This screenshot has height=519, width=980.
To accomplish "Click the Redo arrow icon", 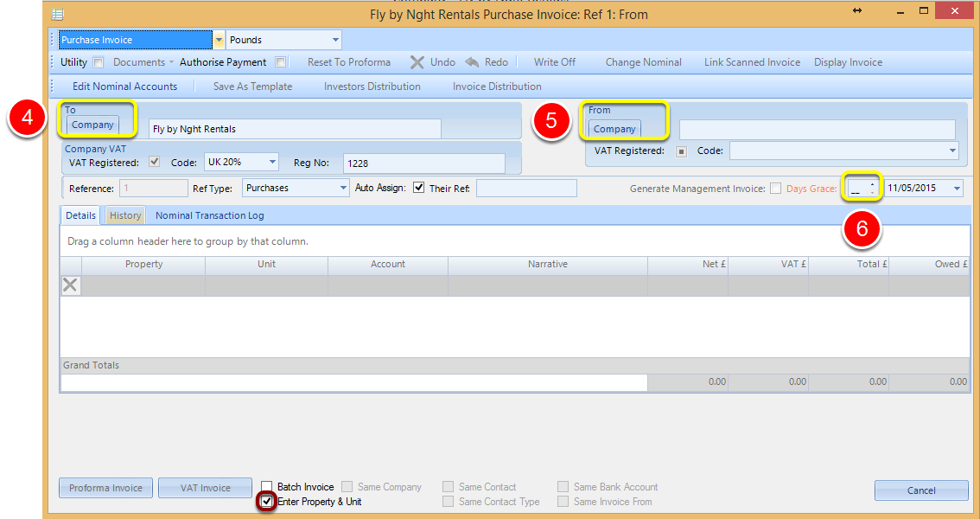I will point(472,62).
